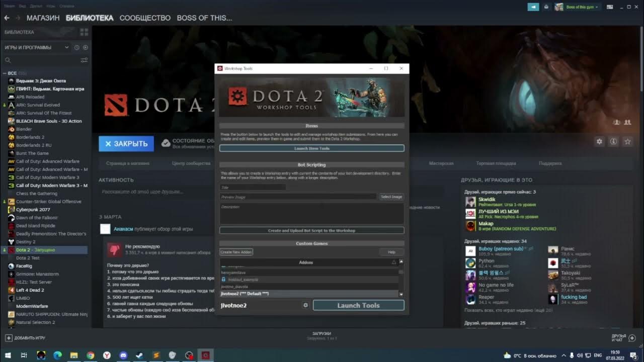Click Select Image button

[391, 197]
